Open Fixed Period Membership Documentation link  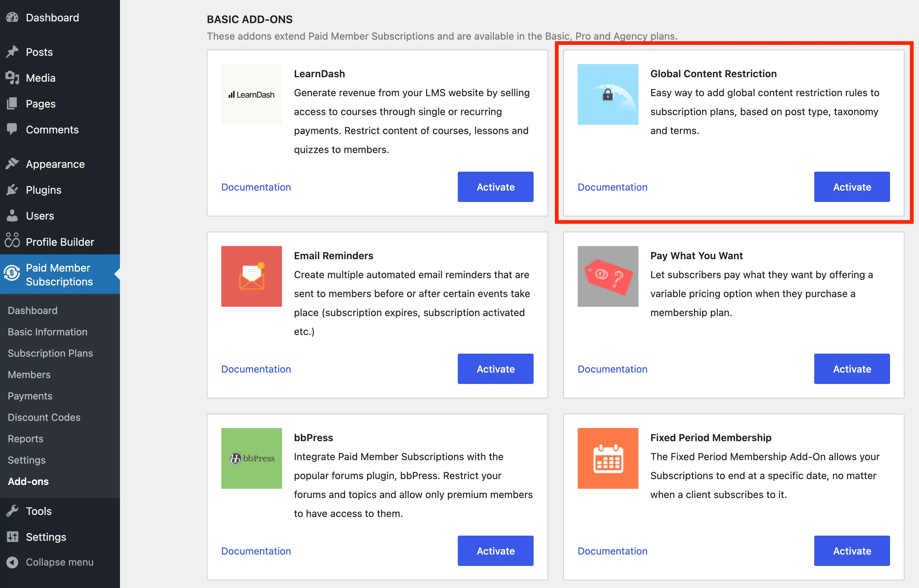click(612, 551)
